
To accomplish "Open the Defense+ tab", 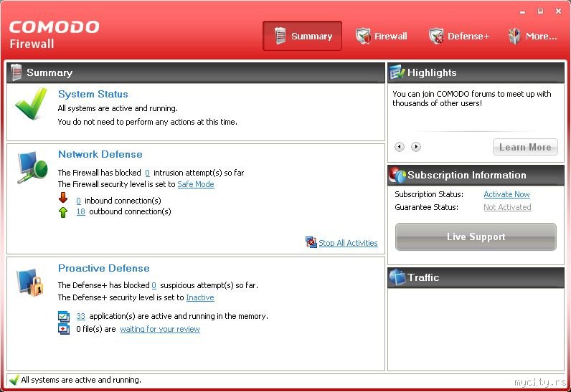I will tap(459, 36).
